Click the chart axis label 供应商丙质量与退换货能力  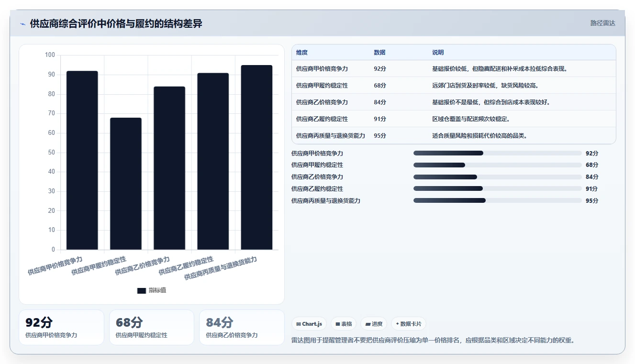click(221, 268)
